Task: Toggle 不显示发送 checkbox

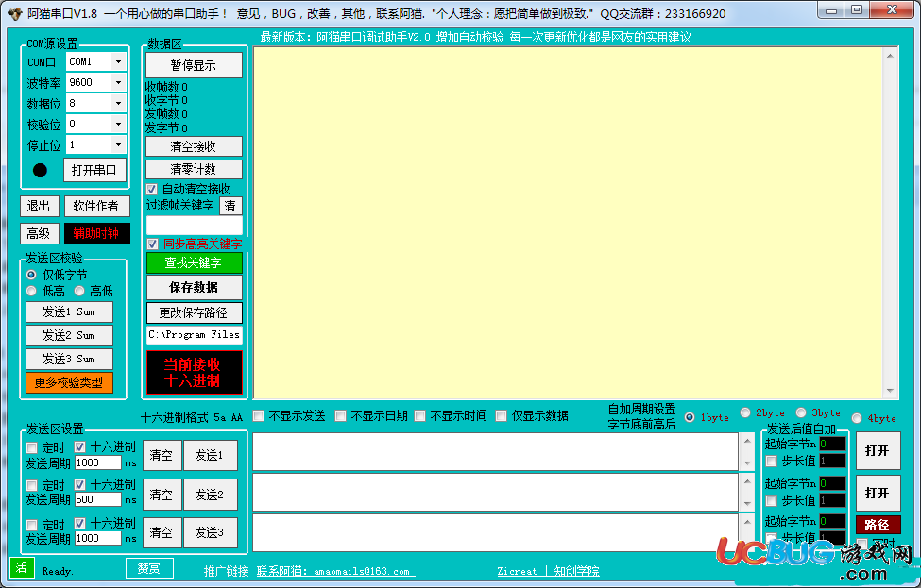Action: [x=259, y=416]
